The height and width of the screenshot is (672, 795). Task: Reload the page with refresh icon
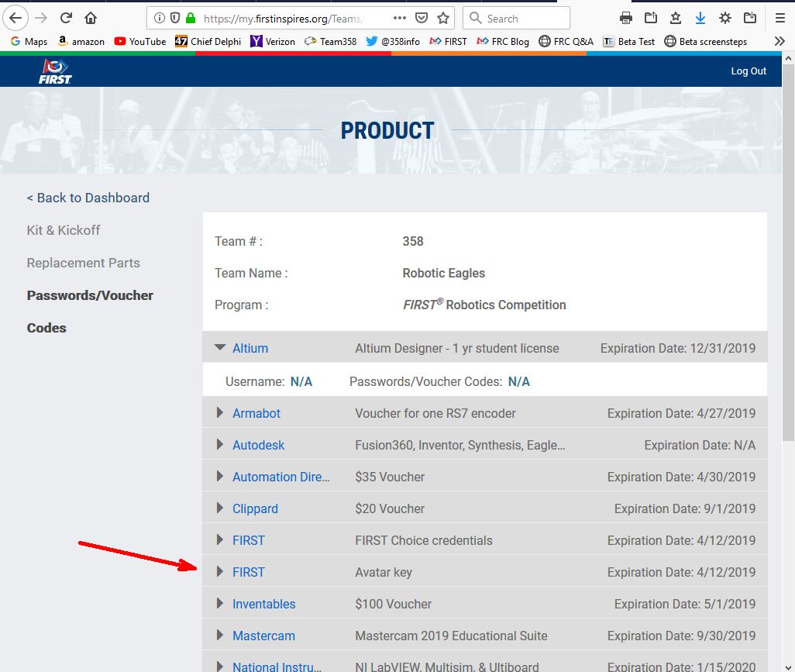coord(66,19)
